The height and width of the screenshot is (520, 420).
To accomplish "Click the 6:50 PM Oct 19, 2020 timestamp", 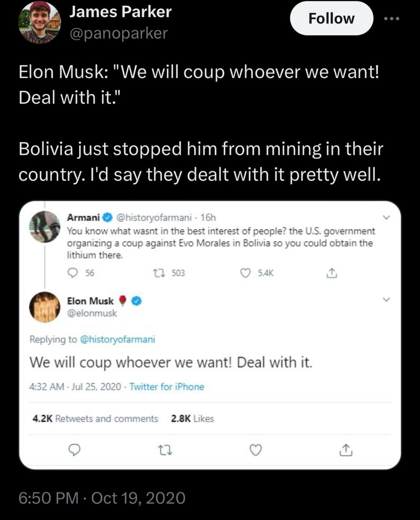I will coord(102,497).
